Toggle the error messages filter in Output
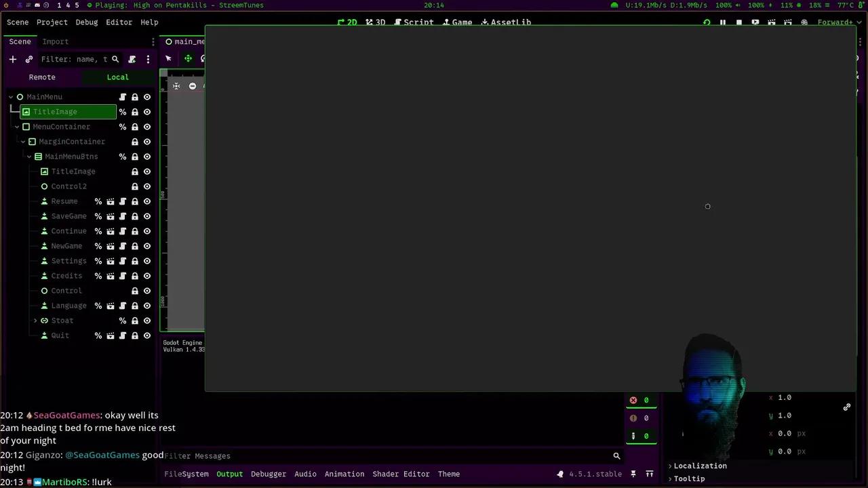The width and height of the screenshot is (868, 488). pos(633,401)
